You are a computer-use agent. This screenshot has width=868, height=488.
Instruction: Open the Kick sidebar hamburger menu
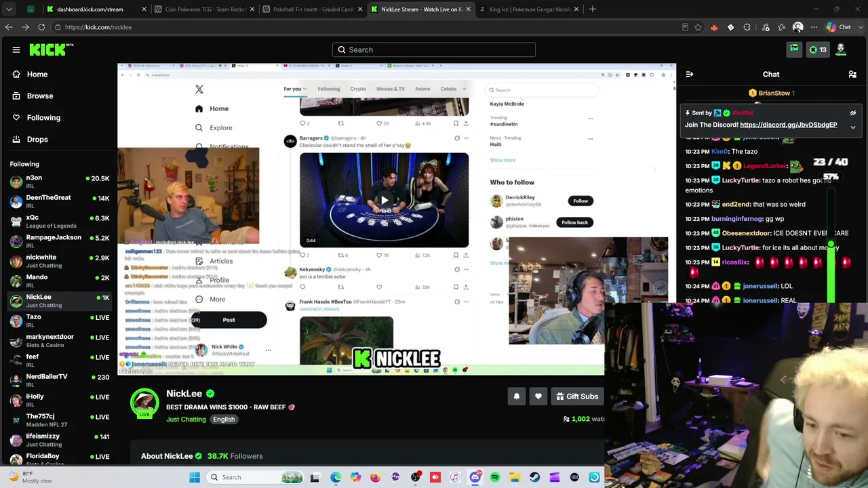pyautogui.click(x=16, y=49)
